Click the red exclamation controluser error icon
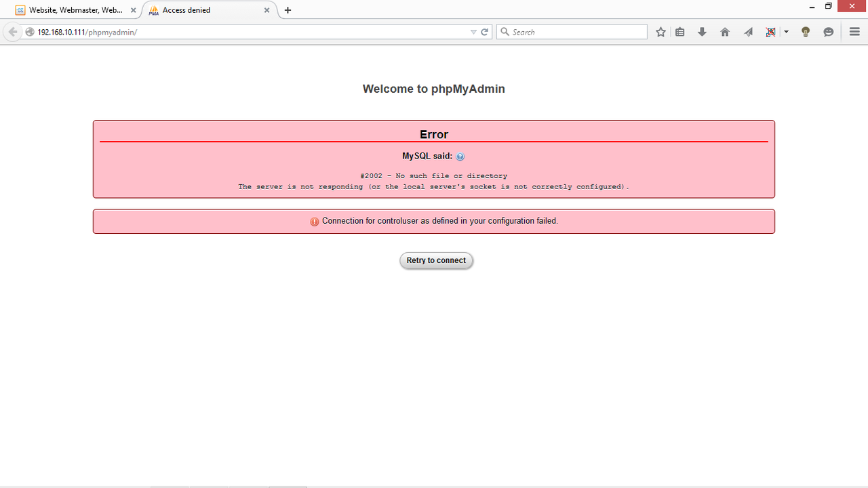 point(315,222)
